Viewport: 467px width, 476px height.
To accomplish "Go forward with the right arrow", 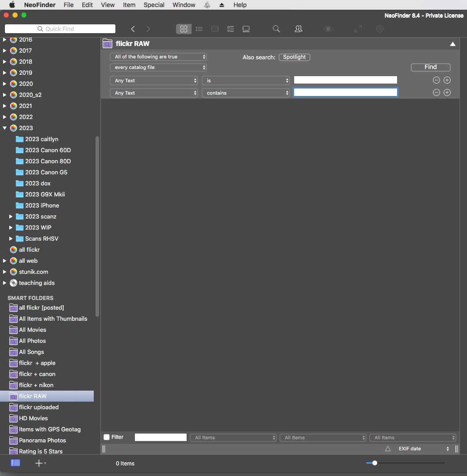I will pos(148,29).
